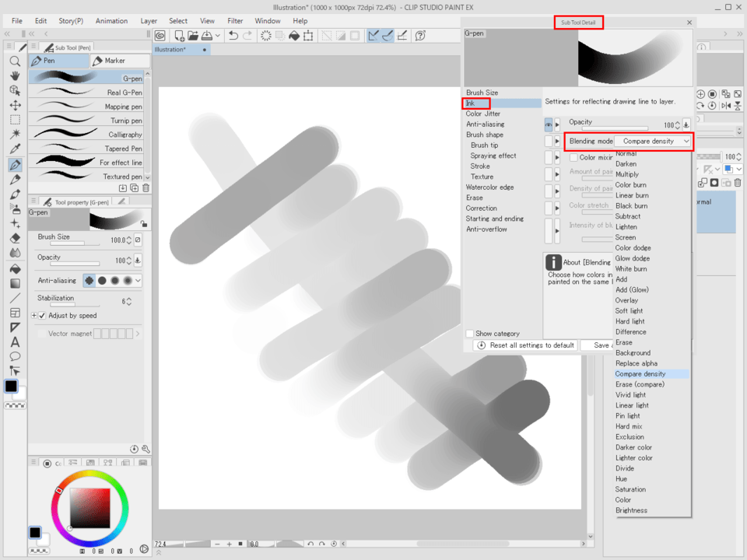Select the Blend tool

15,253
